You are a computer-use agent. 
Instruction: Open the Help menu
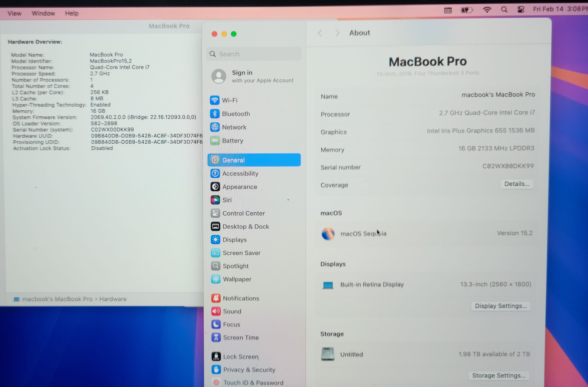(72, 13)
